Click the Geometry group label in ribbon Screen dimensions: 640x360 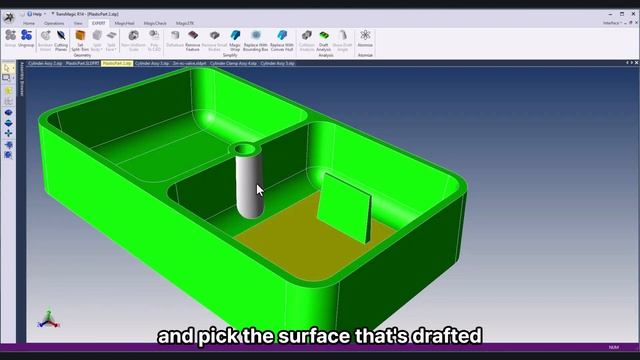click(82, 55)
